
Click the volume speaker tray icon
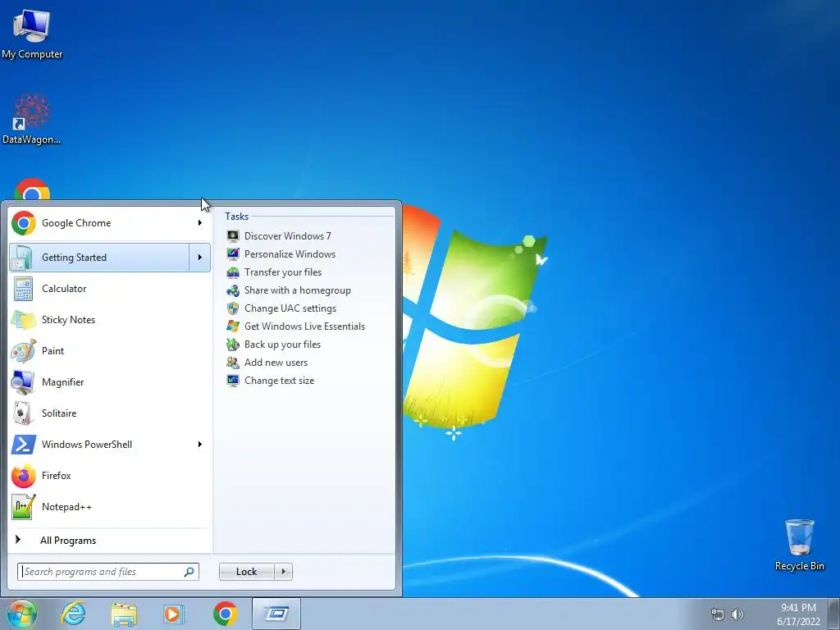[x=737, y=614]
